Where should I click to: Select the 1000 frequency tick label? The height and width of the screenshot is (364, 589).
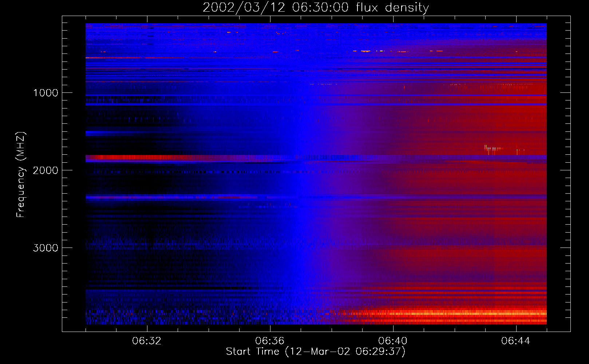pos(46,93)
